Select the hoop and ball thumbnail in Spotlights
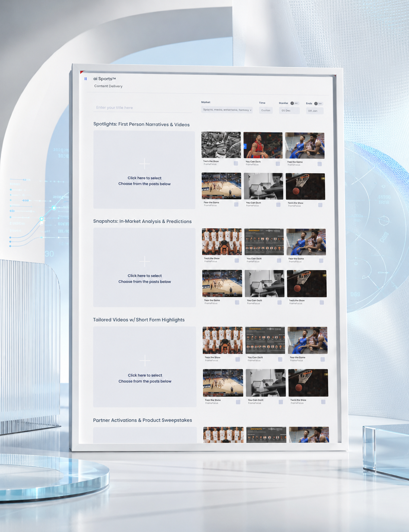 (305, 187)
